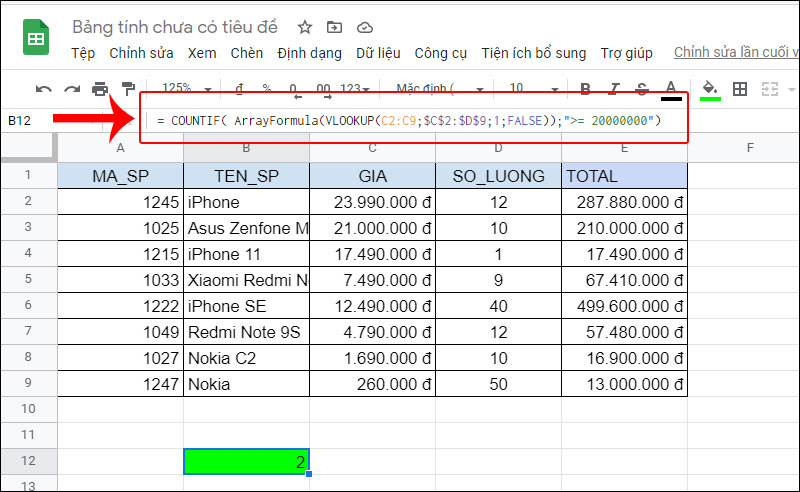The height and width of the screenshot is (492, 800).
Task: Click the Chỉnh sửa lần cuối link
Action: point(735,53)
